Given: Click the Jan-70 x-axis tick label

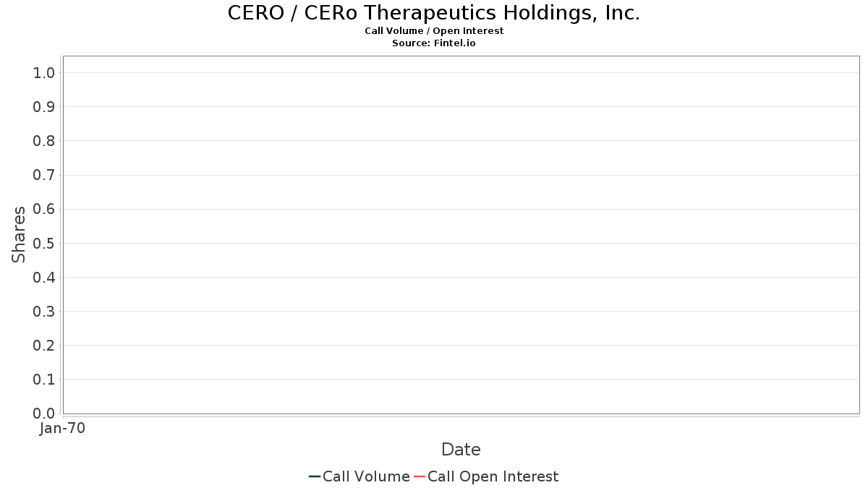Looking at the screenshot, I should pos(62,429).
